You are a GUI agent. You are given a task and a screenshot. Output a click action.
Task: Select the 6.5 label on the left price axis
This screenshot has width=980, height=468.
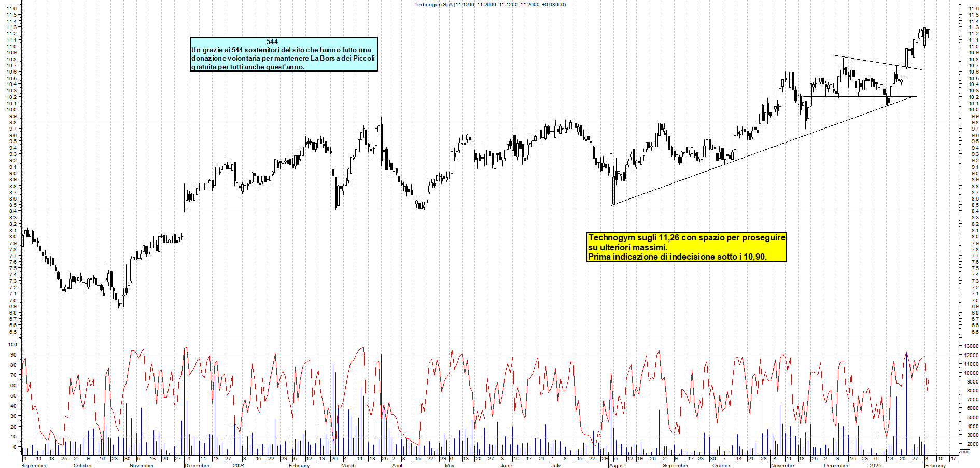[x=13, y=332]
